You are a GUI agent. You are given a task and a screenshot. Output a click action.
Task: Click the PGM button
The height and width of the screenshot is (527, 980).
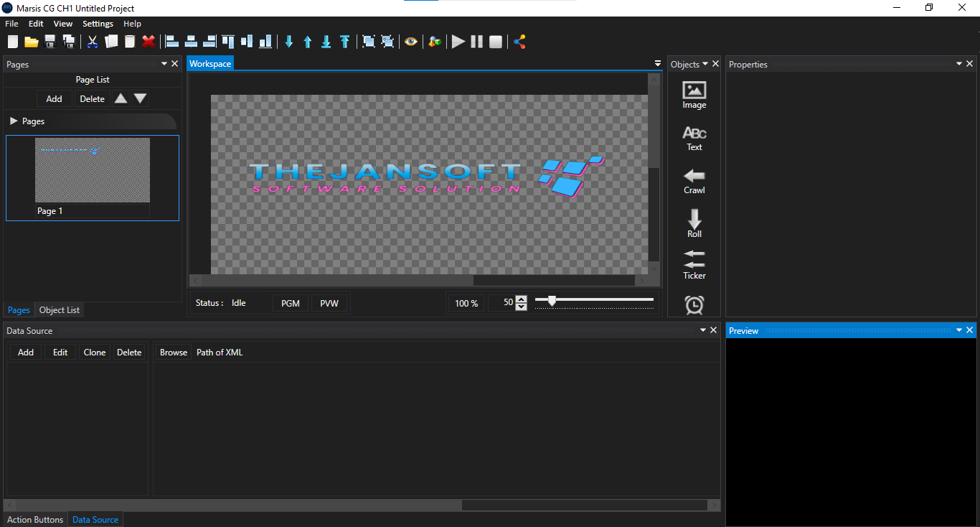coord(291,303)
